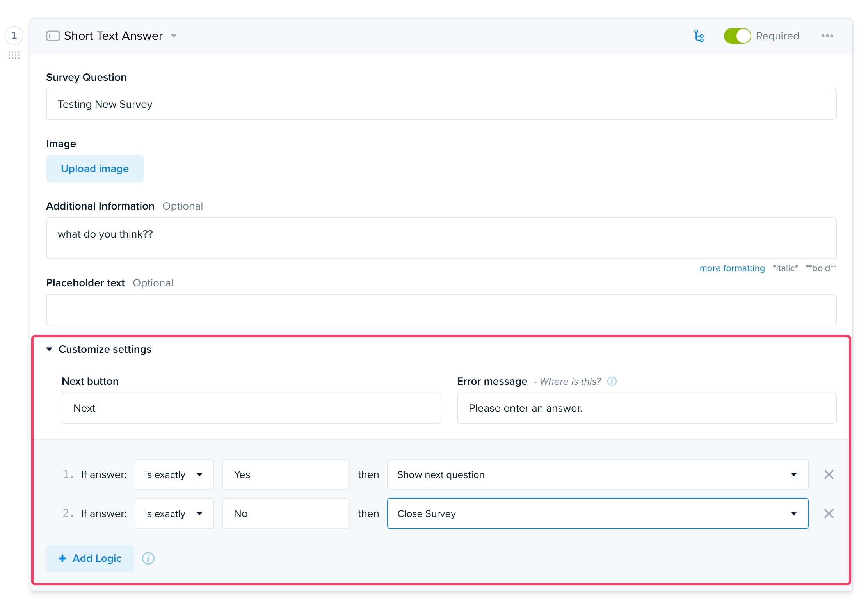The width and height of the screenshot is (868, 604).
Task: Click the 'Survey Question' label
Action: (x=86, y=77)
